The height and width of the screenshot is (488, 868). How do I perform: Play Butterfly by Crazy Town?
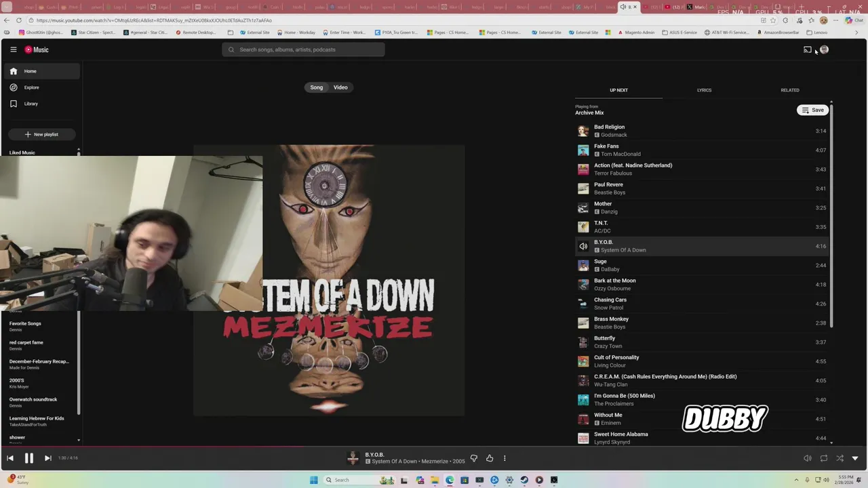(702, 342)
